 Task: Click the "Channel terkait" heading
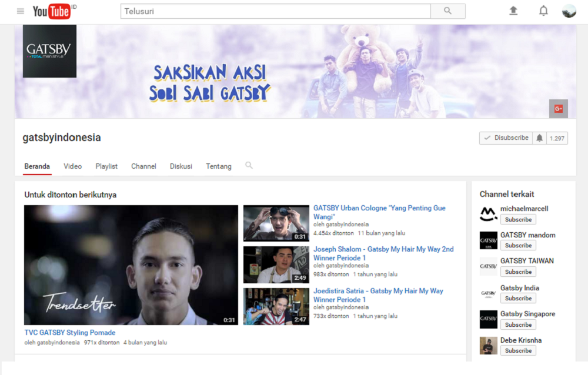pos(507,194)
